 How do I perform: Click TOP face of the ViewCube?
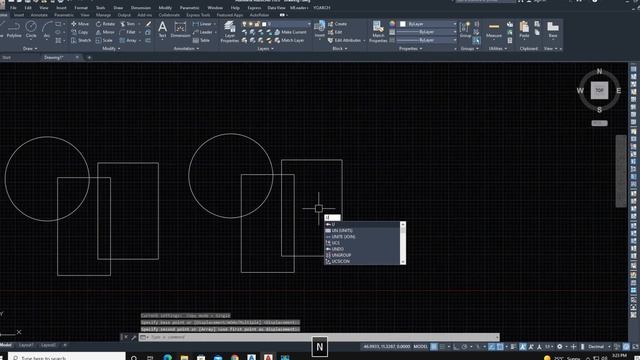pos(599,90)
